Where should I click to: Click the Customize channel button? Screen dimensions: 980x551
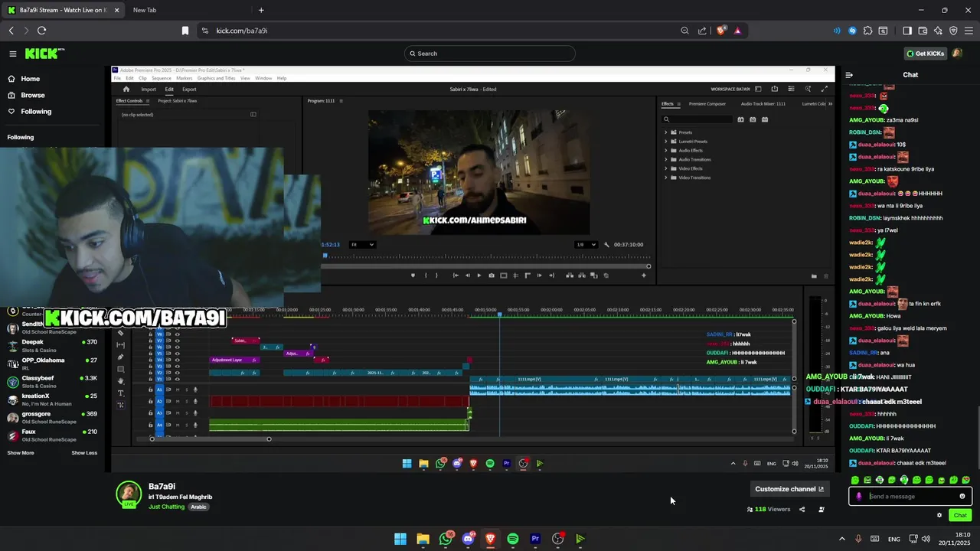(x=789, y=489)
